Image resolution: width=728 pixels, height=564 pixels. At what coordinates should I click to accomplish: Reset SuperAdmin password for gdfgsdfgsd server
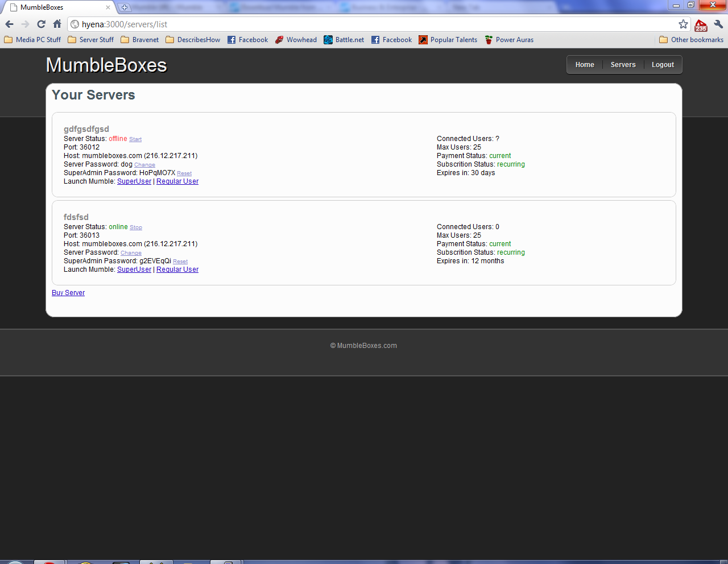point(184,173)
